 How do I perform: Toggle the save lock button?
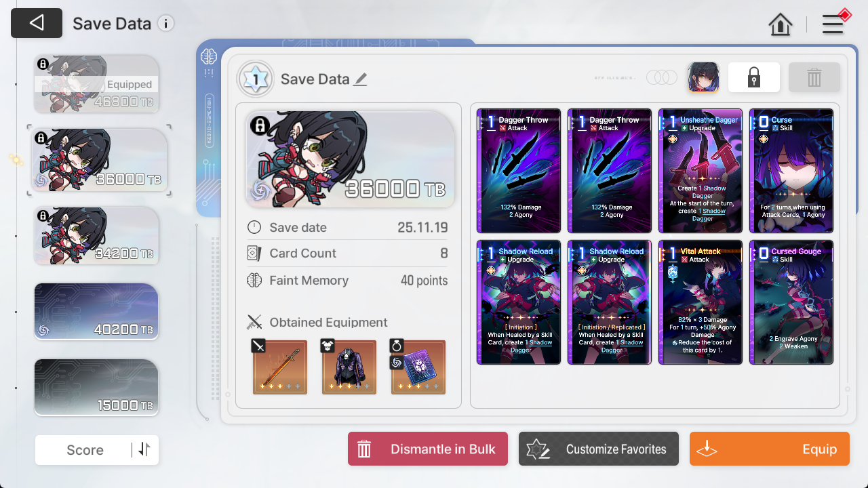pyautogui.click(x=754, y=77)
